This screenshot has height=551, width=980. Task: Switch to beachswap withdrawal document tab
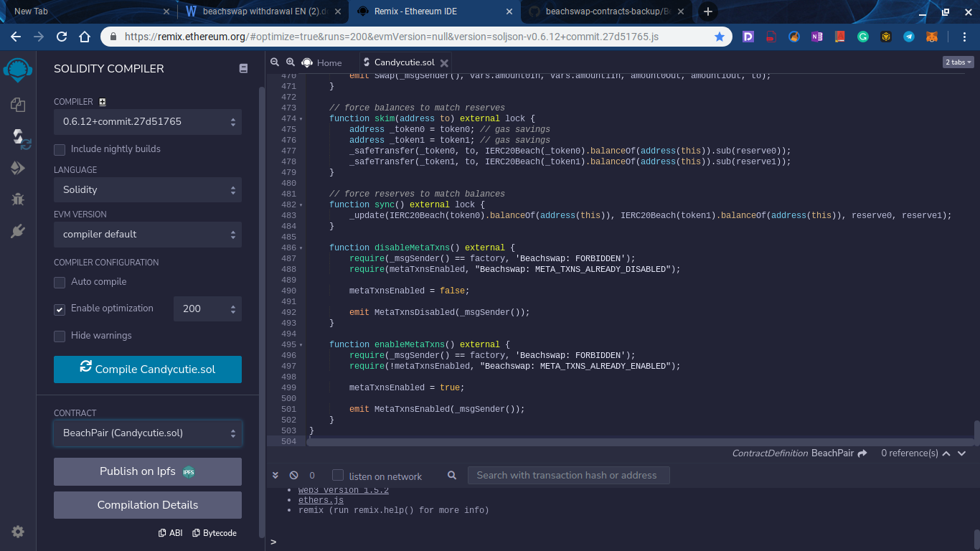tap(262, 11)
